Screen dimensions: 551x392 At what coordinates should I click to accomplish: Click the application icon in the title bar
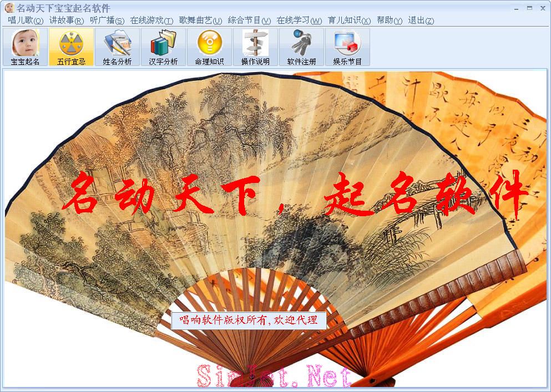[x=7, y=8]
